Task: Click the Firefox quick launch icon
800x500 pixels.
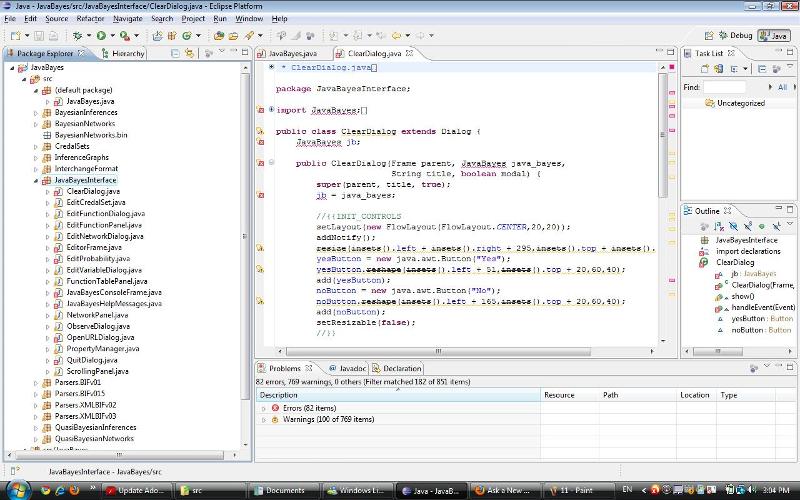Action: click(74, 490)
